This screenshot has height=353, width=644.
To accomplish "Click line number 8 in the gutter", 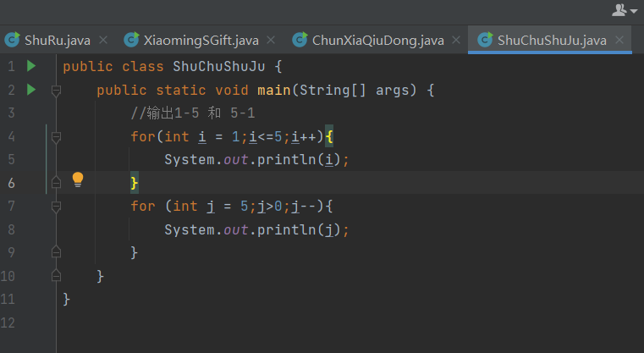I will [x=11, y=229].
